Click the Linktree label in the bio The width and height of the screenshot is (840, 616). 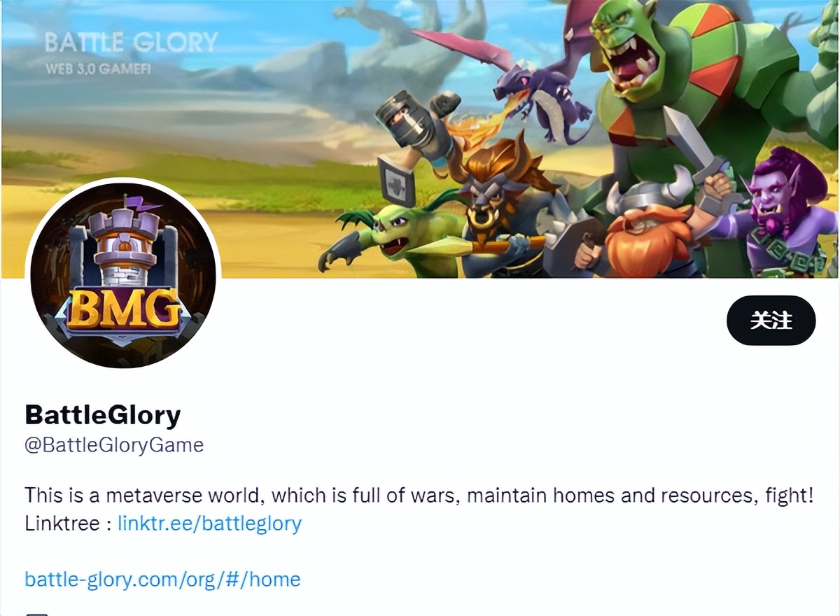tap(62, 523)
